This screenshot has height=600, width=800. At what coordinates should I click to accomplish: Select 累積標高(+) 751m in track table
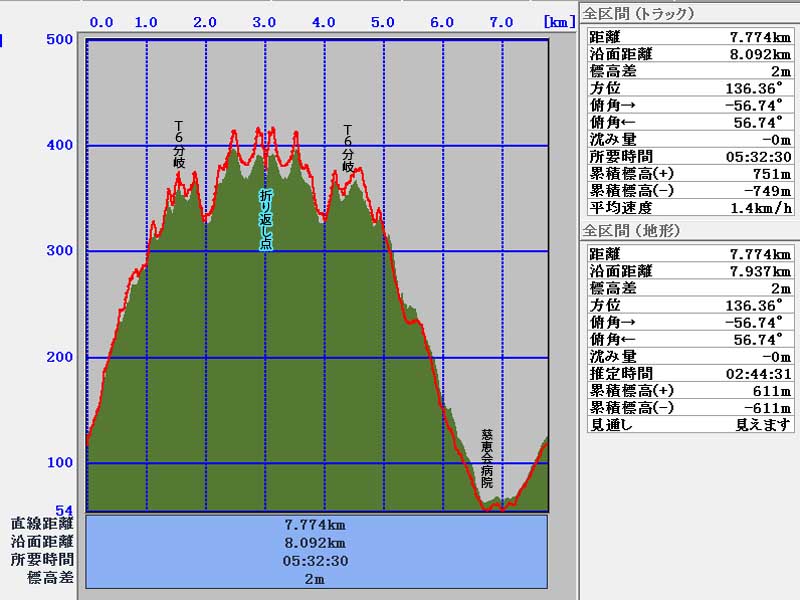689,173
